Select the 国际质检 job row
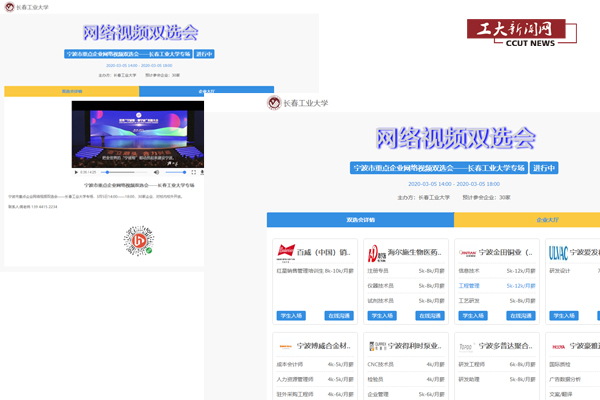Screen dimensions: 600x400 pyautogui.click(x=574, y=364)
